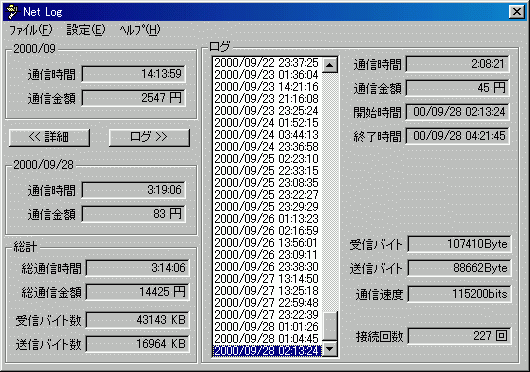Click the 接続回数 field showing 227 回
The height and width of the screenshot is (372, 530).
460,336
